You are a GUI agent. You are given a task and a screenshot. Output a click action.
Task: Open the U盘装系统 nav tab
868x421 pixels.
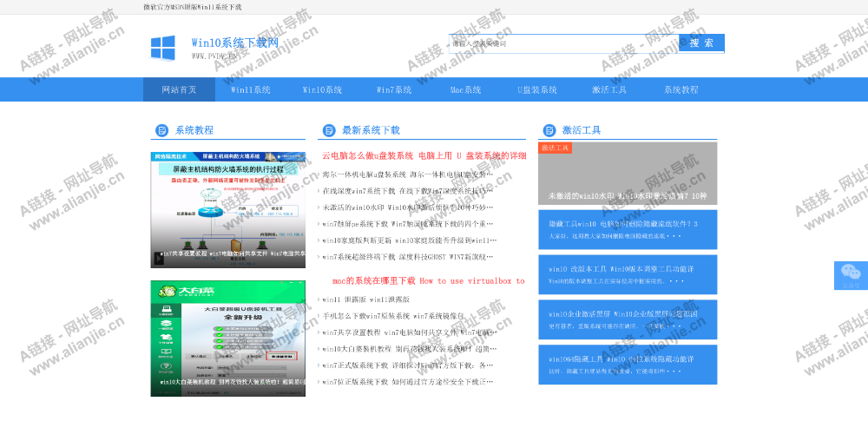[537, 89]
